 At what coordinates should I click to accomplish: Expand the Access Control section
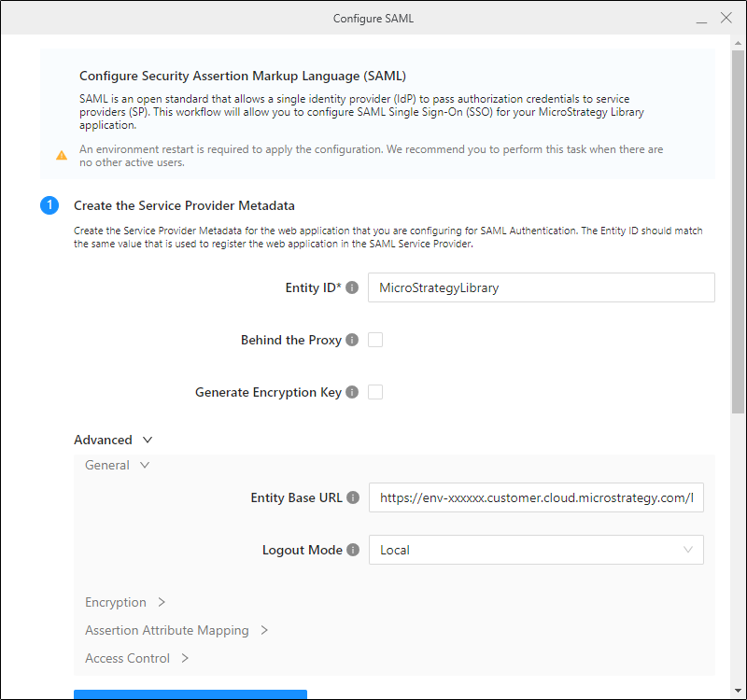pos(136,659)
